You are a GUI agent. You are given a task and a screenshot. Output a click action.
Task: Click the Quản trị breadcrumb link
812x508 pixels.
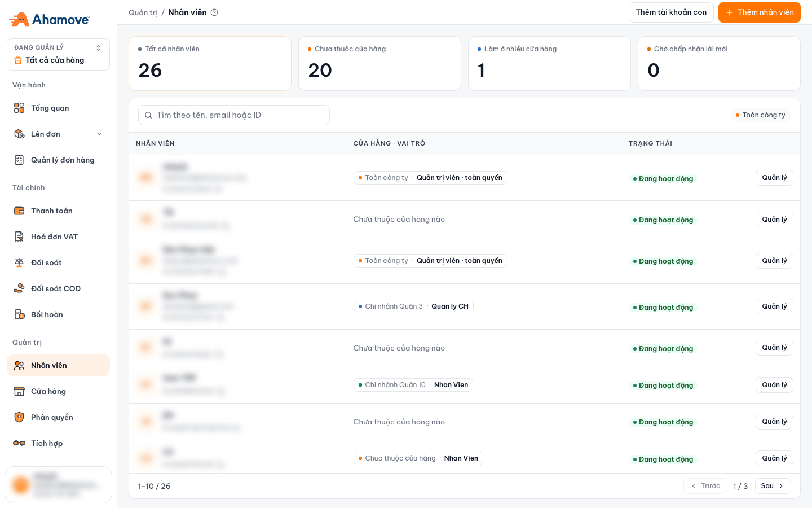coord(143,12)
